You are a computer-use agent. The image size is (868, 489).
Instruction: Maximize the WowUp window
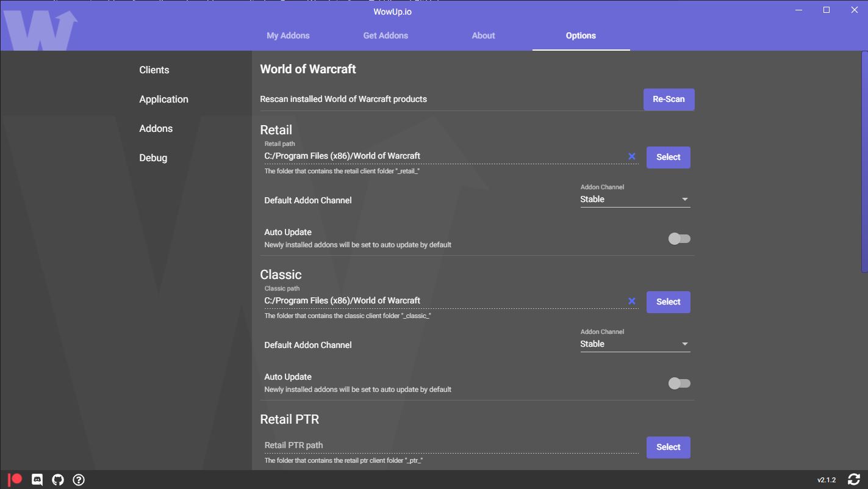click(827, 10)
